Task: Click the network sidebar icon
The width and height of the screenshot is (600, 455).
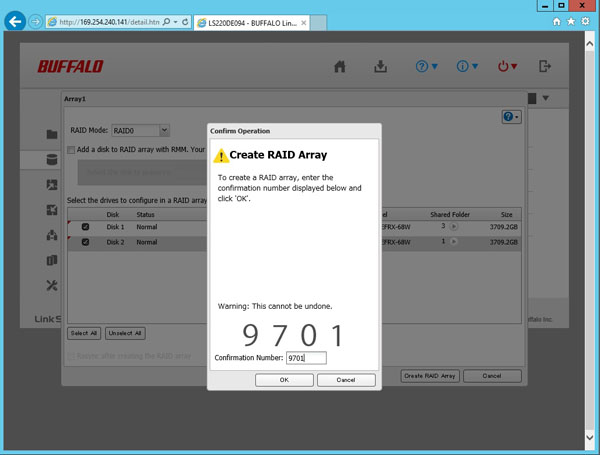Action: (x=52, y=236)
